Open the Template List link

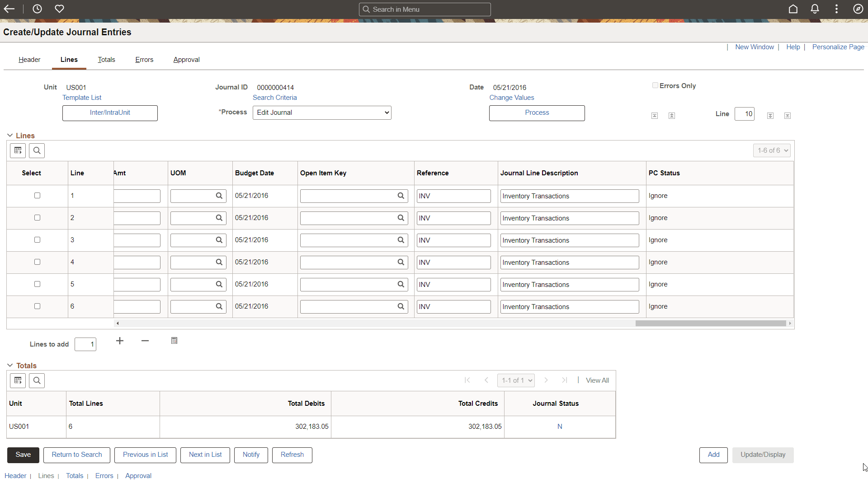click(x=82, y=98)
